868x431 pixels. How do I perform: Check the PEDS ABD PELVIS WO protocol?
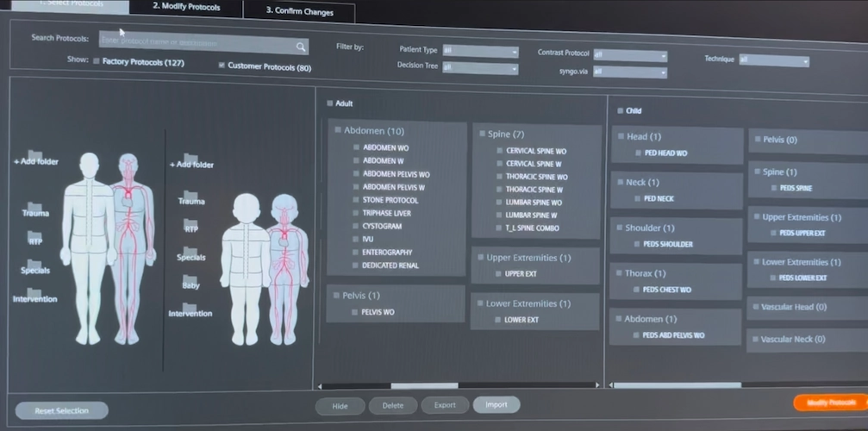pos(635,335)
